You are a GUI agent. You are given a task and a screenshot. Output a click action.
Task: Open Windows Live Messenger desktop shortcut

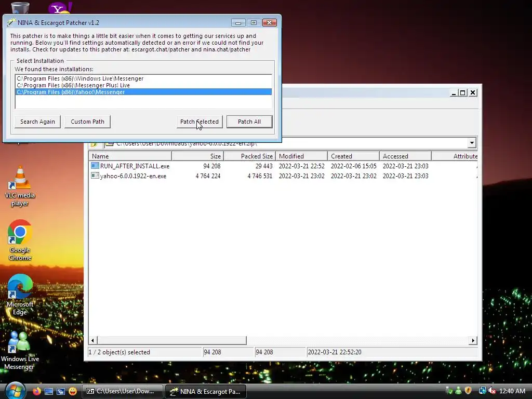pos(20,350)
